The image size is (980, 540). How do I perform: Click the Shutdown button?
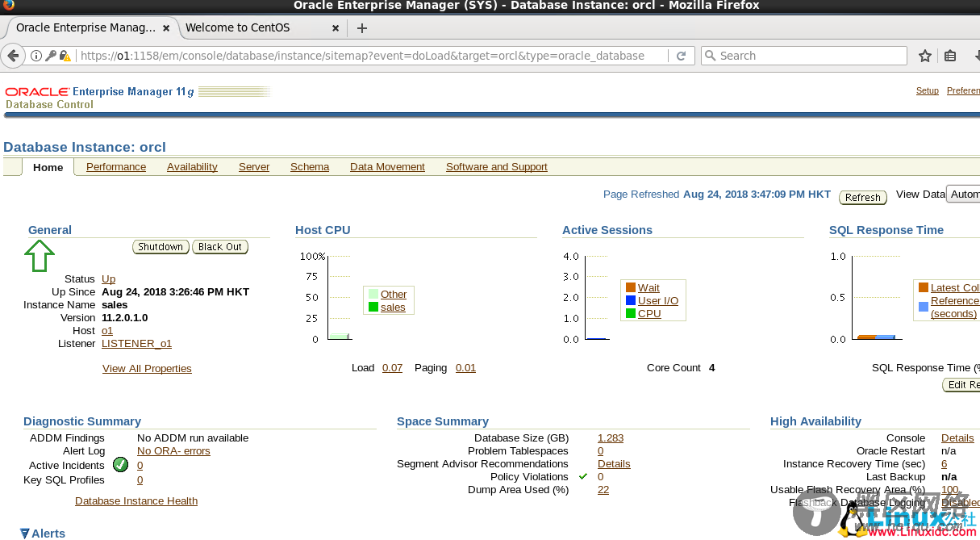click(x=161, y=247)
